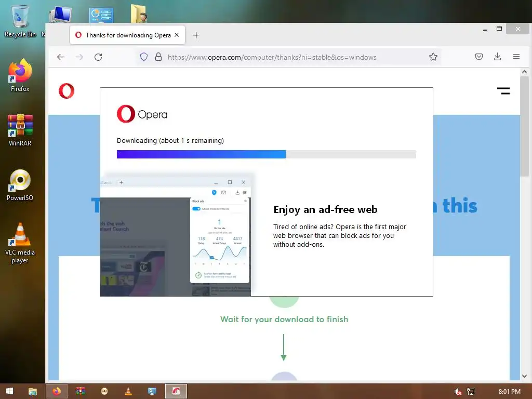Open the network tray icon
The width and height of the screenshot is (532, 399).
pyautogui.click(x=470, y=392)
